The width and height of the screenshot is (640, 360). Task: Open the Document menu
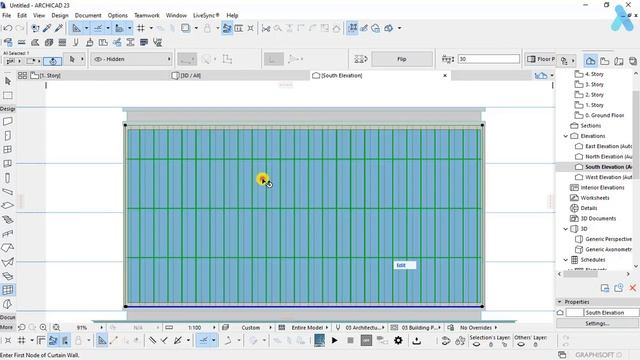[x=88, y=15]
